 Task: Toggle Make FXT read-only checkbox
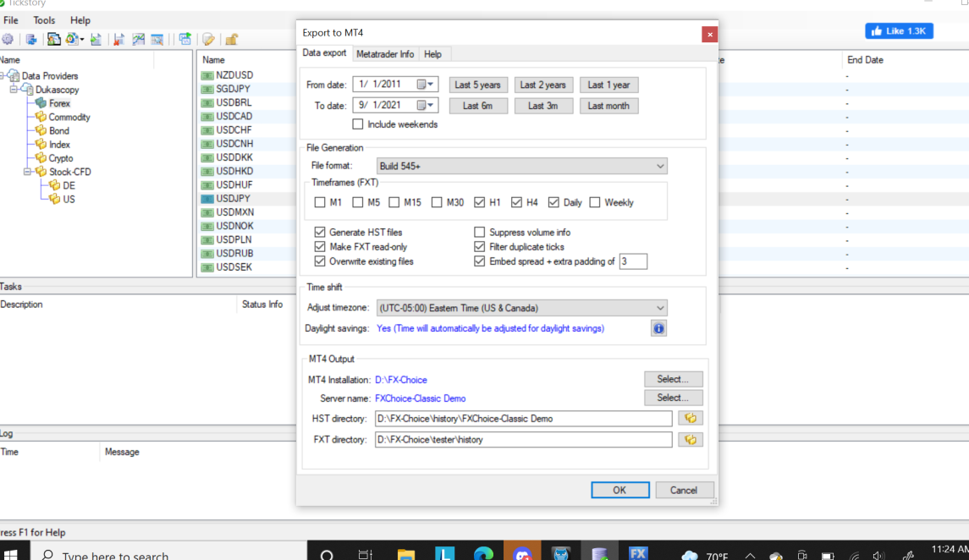pyautogui.click(x=320, y=246)
